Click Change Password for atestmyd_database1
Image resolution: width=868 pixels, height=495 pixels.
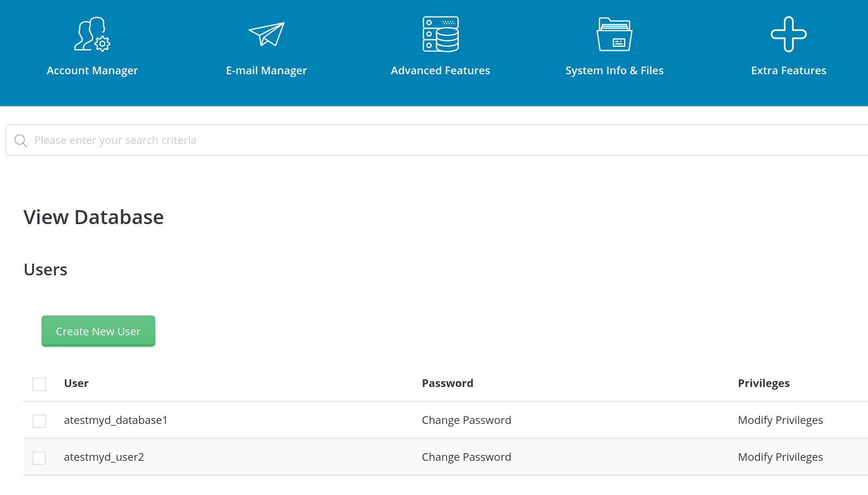466,420
